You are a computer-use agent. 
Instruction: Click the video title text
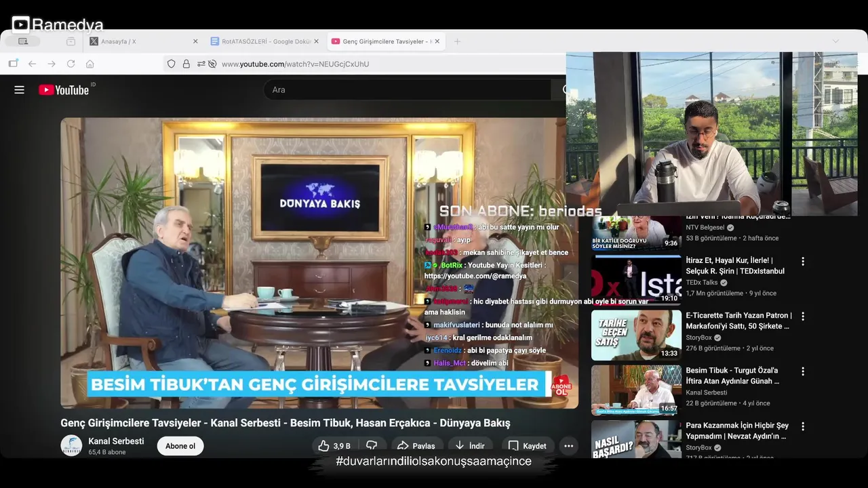point(285,423)
